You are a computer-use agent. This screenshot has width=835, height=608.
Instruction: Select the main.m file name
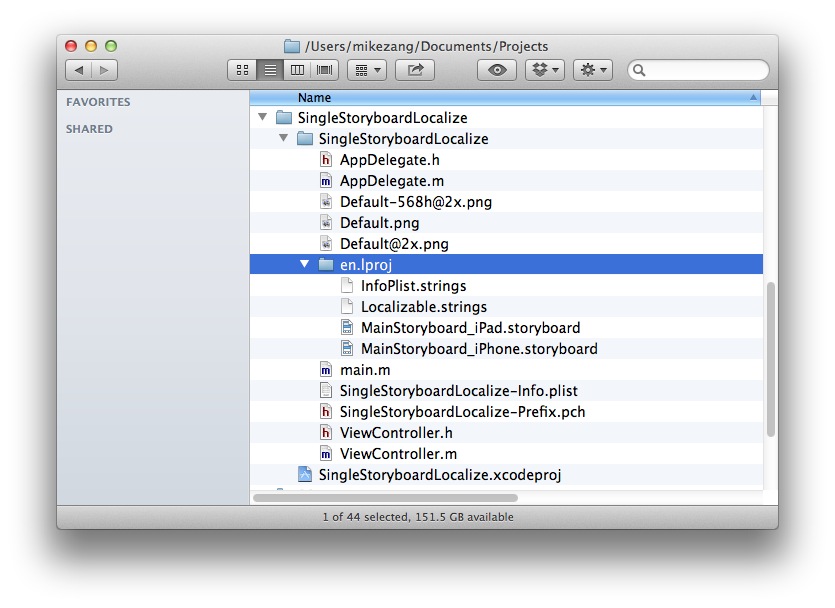click(x=365, y=369)
